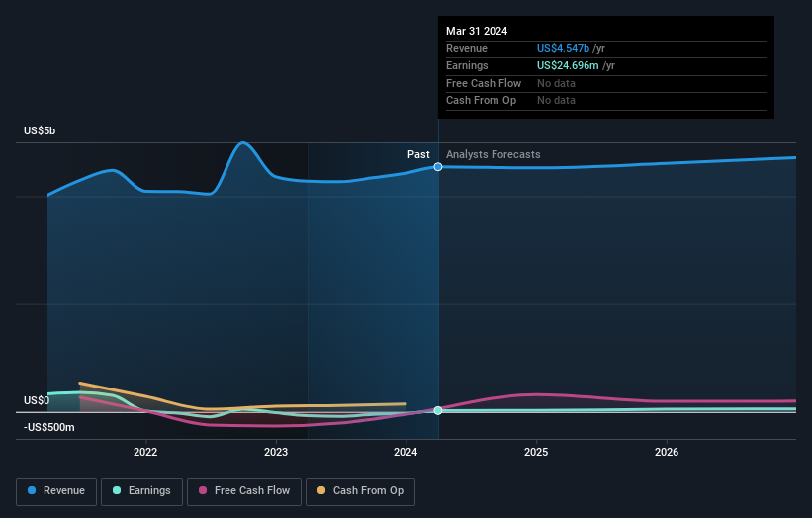The width and height of the screenshot is (812, 518).
Task: Toggle the Cash From Op legend series
Action: (360, 491)
